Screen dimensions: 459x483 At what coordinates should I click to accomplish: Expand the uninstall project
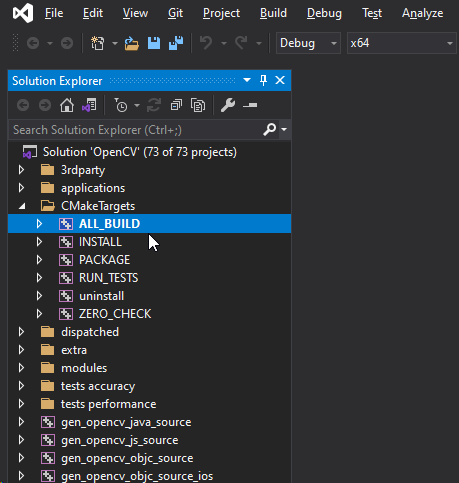point(39,296)
